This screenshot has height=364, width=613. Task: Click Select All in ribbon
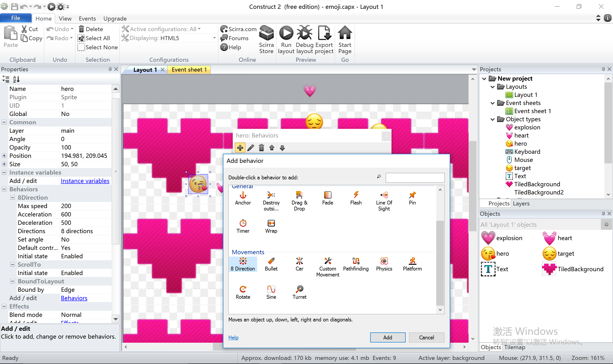(x=94, y=38)
